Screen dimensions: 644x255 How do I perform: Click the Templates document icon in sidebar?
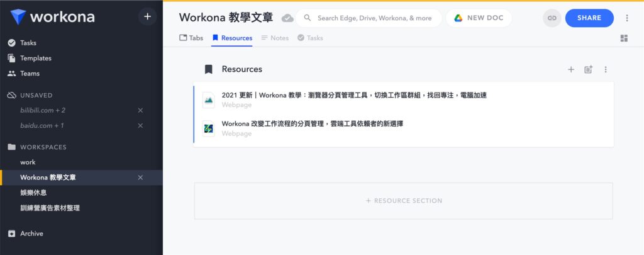point(11,58)
